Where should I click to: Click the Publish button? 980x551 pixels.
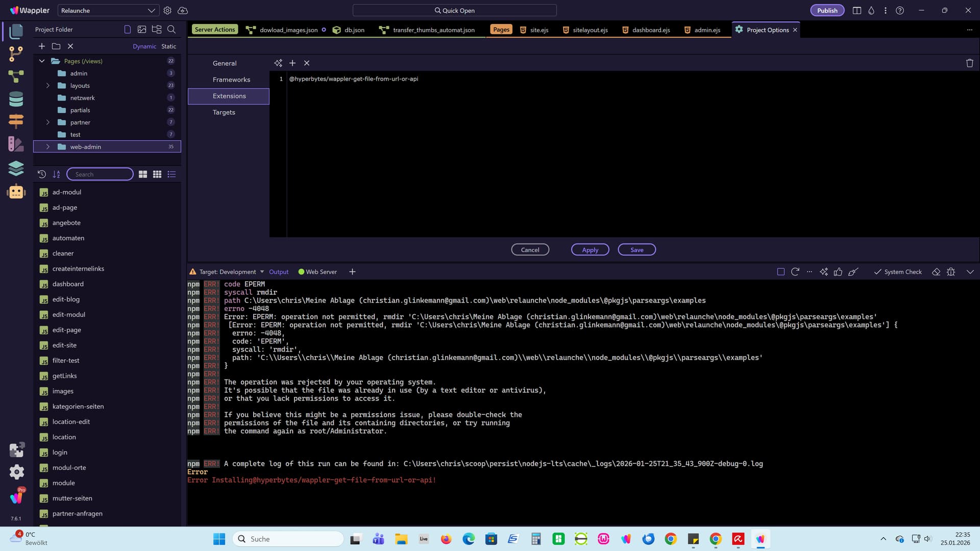826,10
